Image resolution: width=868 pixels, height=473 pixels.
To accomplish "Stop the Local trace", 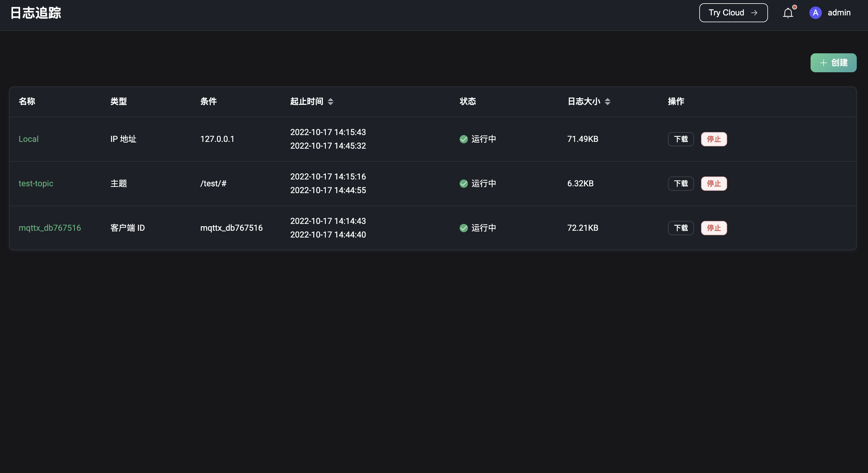I will click(714, 139).
